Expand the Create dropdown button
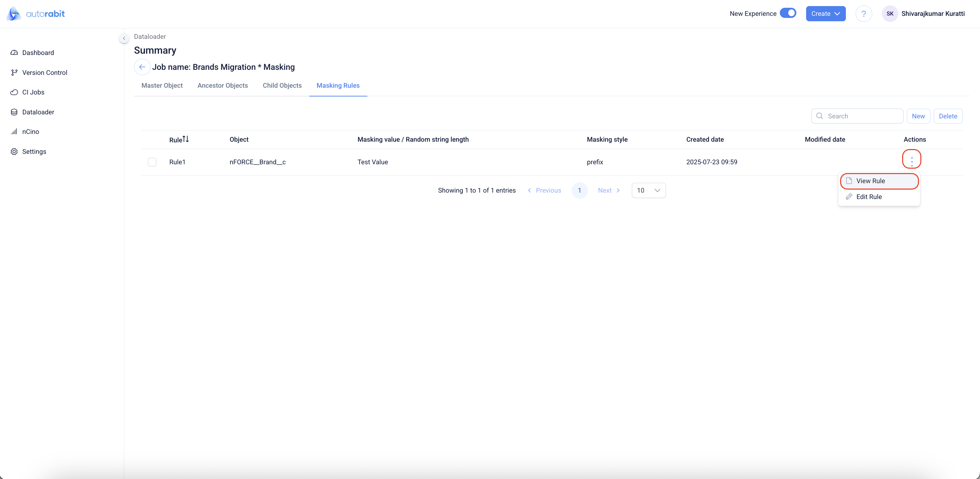Image resolution: width=980 pixels, height=479 pixels. coord(826,14)
